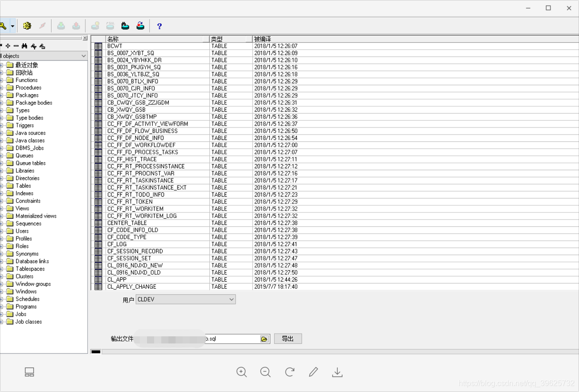Select the 回收站 folder
Image resolution: width=579 pixels, height=392 pixels.
(24, 73)
